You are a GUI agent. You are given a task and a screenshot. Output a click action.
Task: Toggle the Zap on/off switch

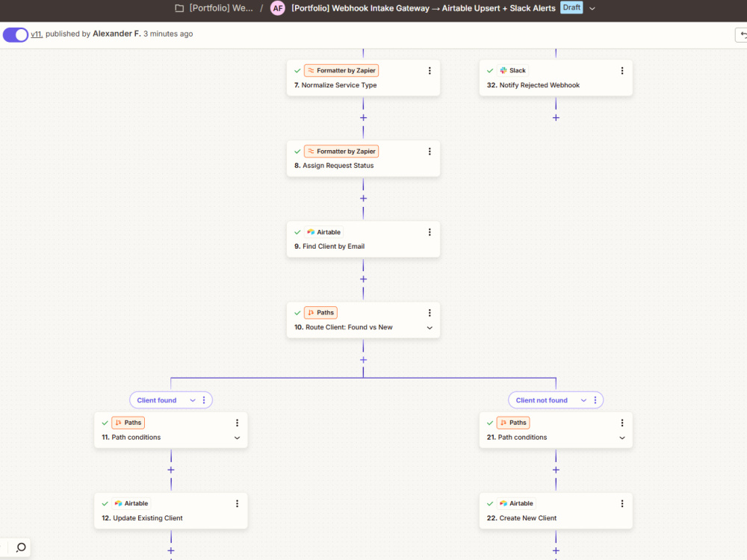[x=16, y=35]
